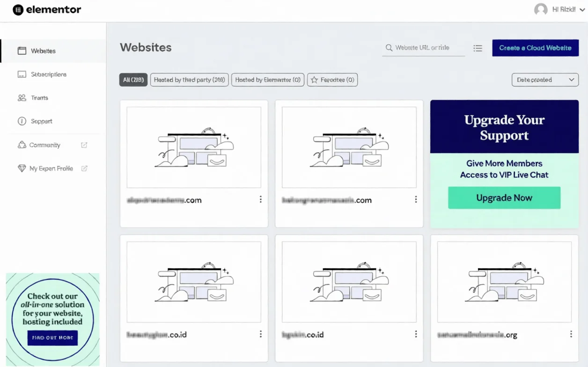Screen dimensions: 588x367
Task: Go to Subscriptions in the sidebar
Action: (48, 74)
